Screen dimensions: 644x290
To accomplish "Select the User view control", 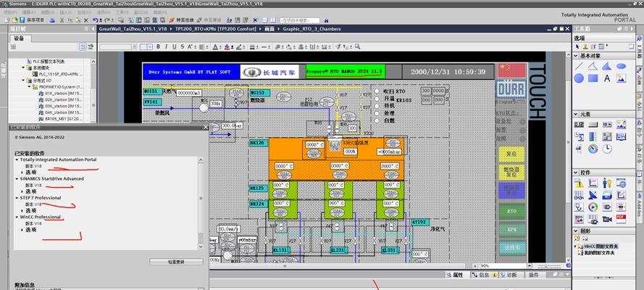I will click(x=607, y=183).
